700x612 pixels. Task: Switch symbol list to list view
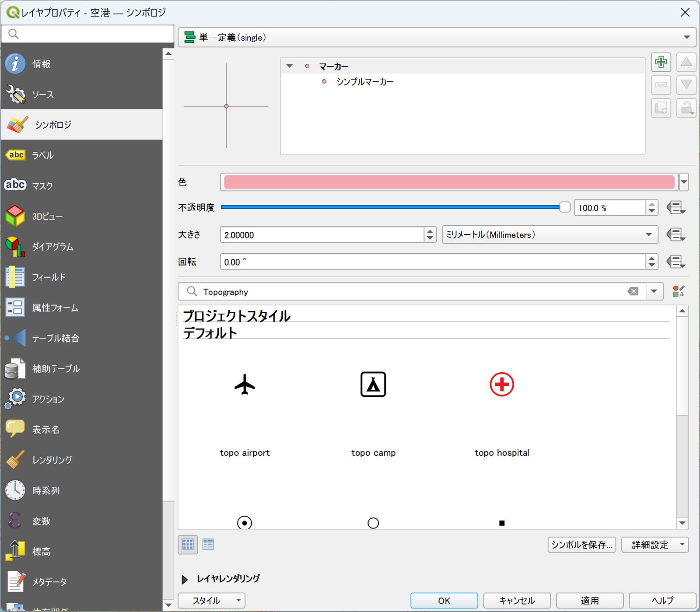pyautogui.click(x=208, y=545)
